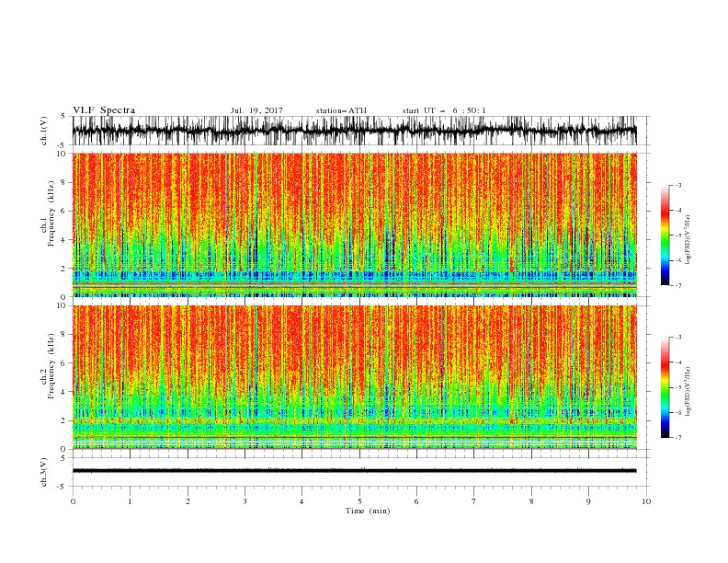
Task: Select the date text "Jul. 19, 2017"
Action: (256, 110)
